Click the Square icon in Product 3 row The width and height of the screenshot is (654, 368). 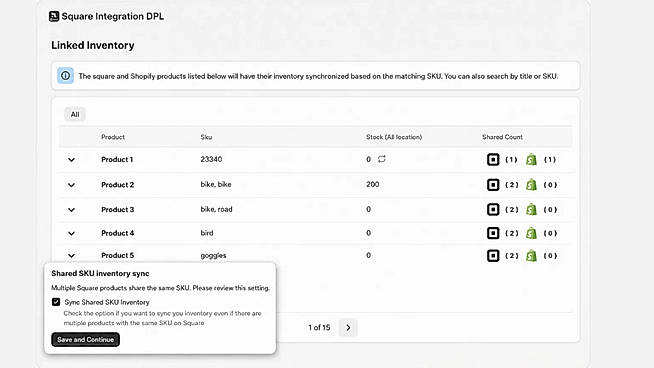pos(493,209)
